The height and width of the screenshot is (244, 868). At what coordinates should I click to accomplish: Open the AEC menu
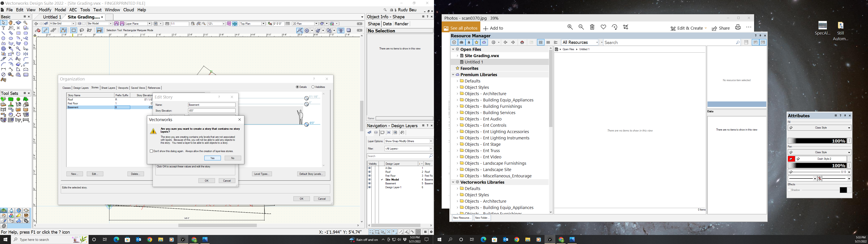(73, 10)
